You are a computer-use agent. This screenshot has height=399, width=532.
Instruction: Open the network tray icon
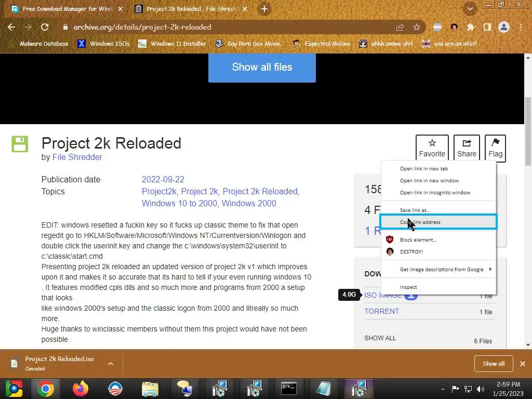(x=468, y=389)
